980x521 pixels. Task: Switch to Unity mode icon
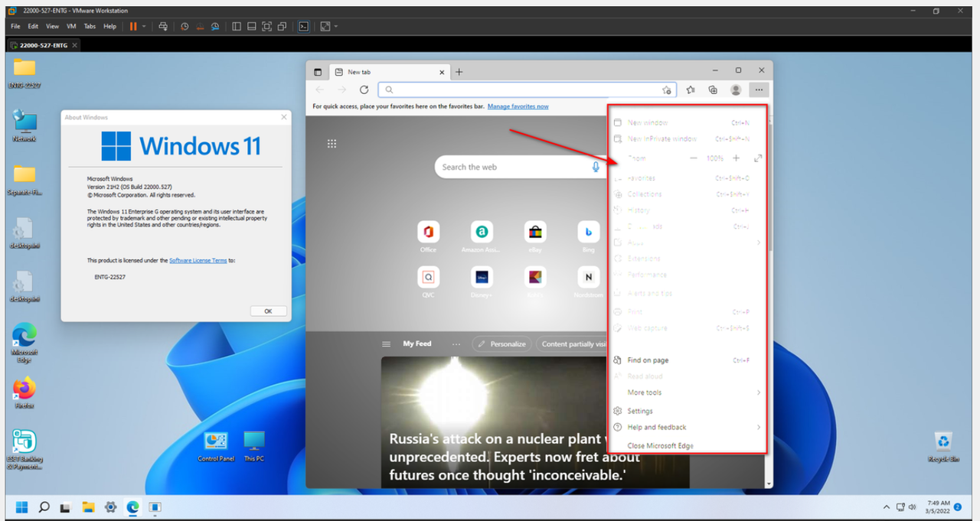tap(282, 26)
